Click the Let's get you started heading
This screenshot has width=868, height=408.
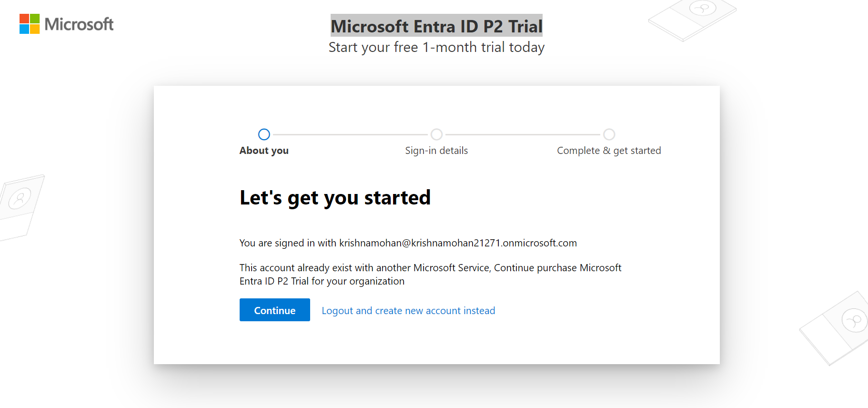click(335, 198)
